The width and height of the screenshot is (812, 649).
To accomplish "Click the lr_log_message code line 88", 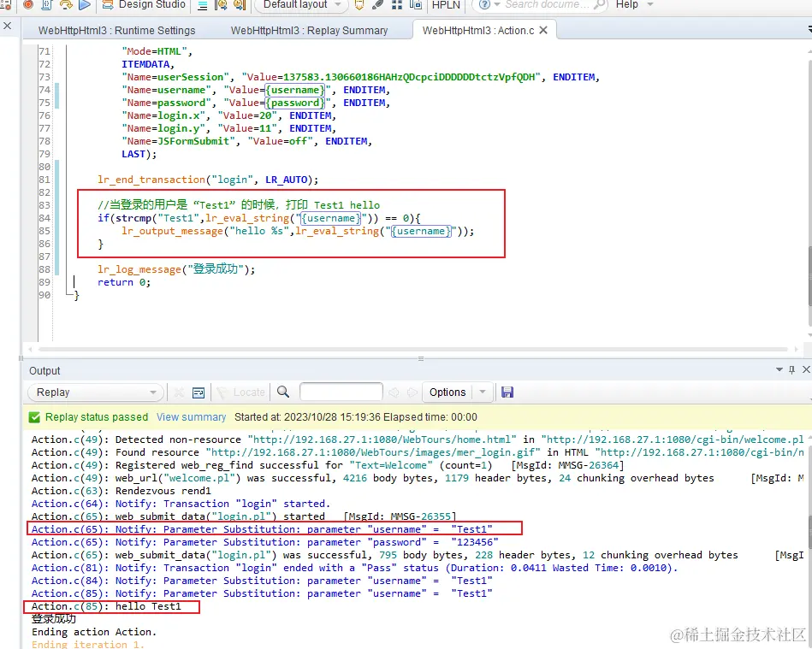I will pos(176,269).
